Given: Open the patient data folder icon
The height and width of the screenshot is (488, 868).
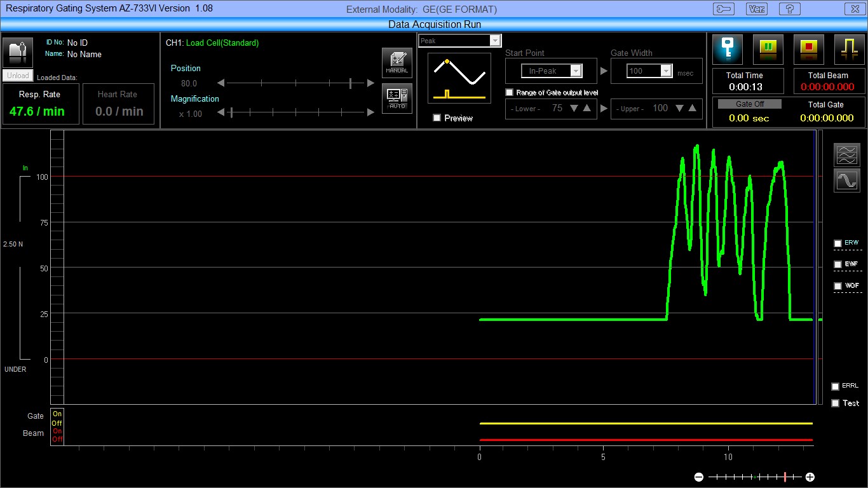Looking at the screenshot, I should [x=18, y=52].
